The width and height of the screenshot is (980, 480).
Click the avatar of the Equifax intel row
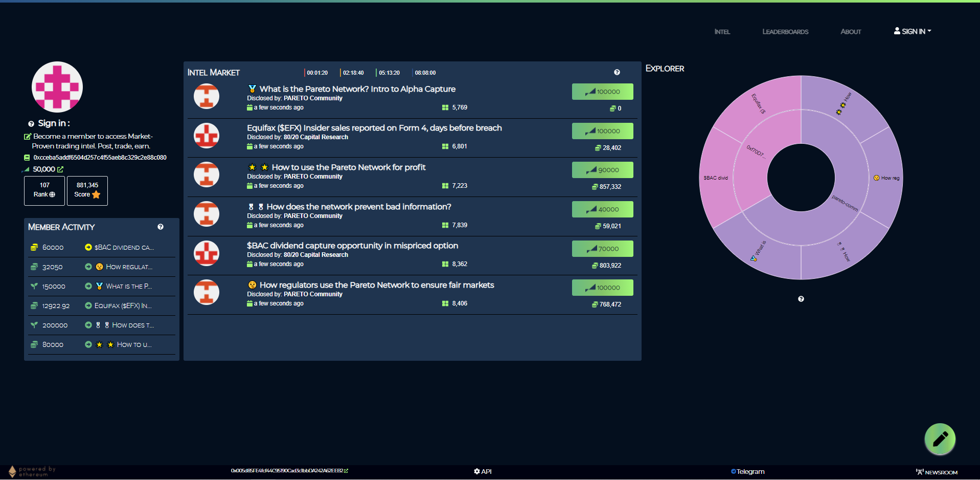click(x=207, y=136)
